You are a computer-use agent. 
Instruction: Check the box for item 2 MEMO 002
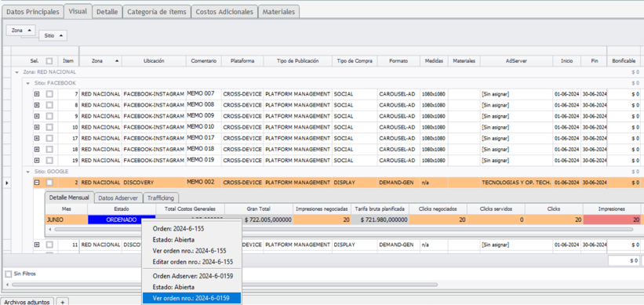(49, 182)
